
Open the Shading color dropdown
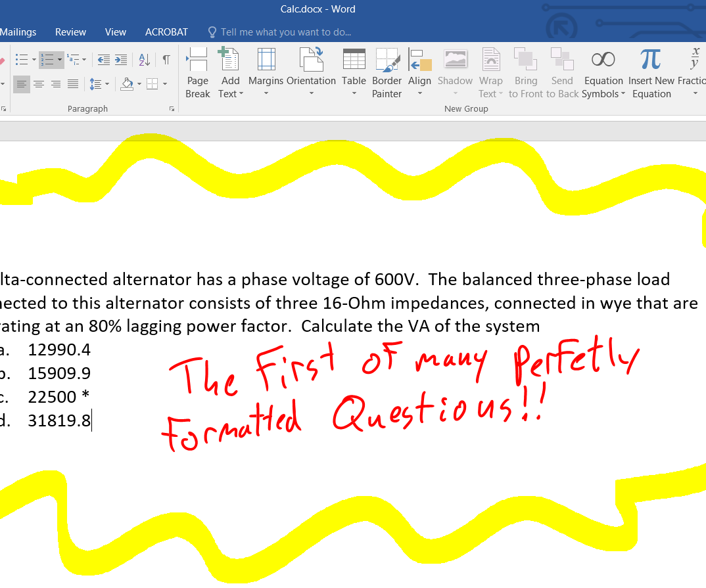[x=139, y=84]
